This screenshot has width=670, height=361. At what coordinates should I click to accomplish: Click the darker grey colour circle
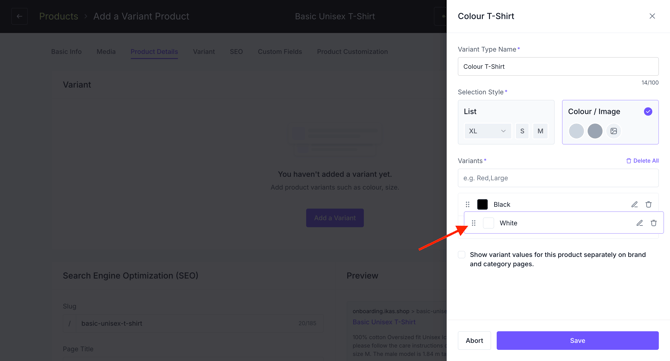[x=595, y=131]
